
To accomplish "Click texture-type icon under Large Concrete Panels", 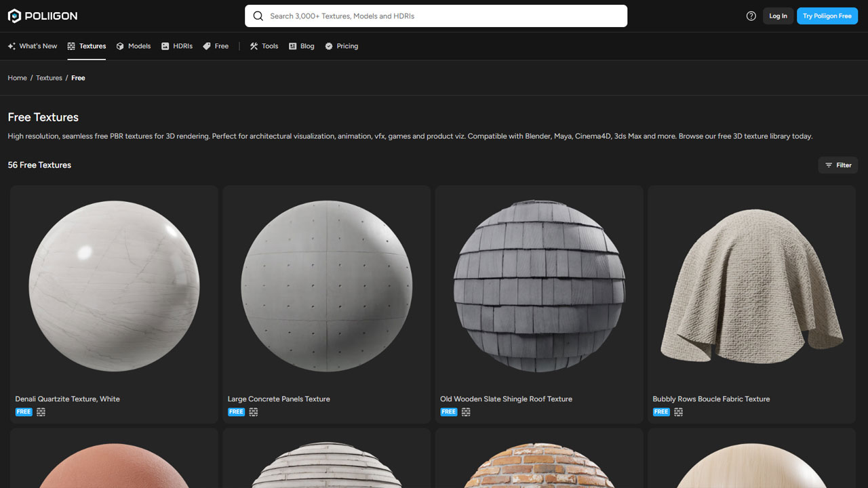I will tap(253, 412).
